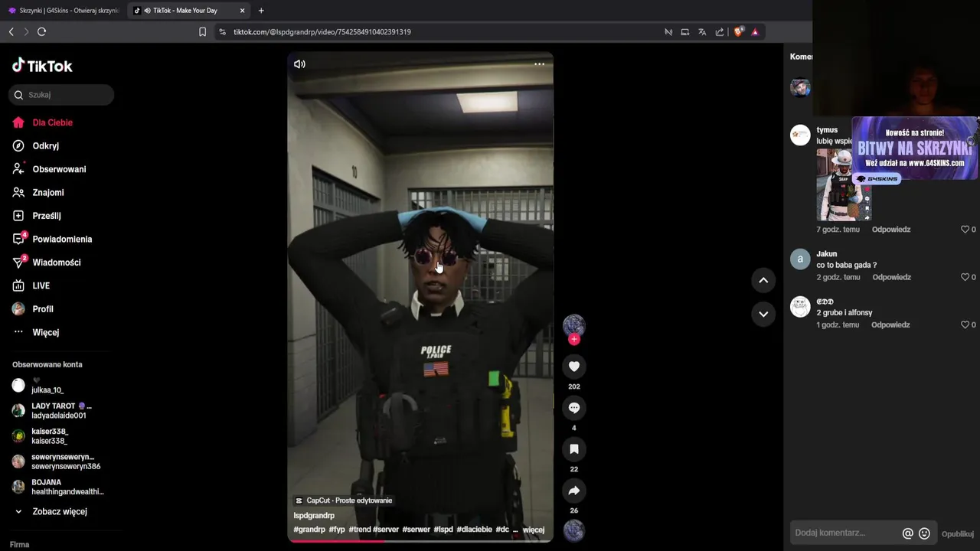The height and width of the screenshot is (551, 980).
Task: Click the lspdgrandrp username in caption
Action: pyautogui.click(x=314, y=516)
